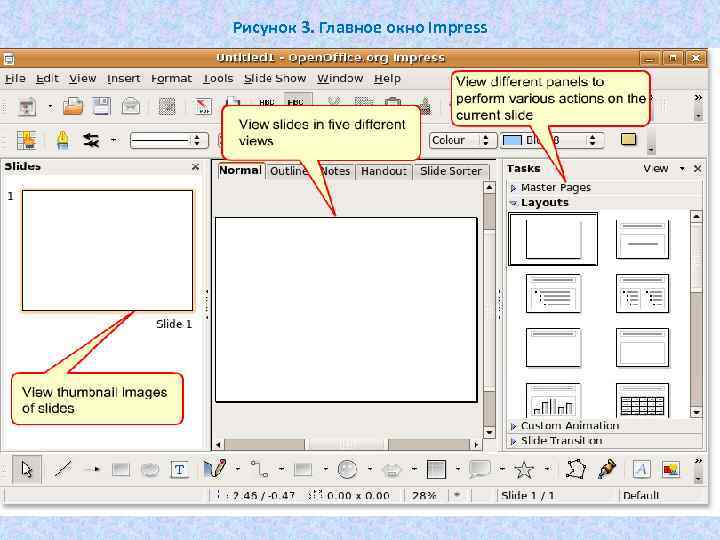Select the Line drawing tool

pos(62,469)
